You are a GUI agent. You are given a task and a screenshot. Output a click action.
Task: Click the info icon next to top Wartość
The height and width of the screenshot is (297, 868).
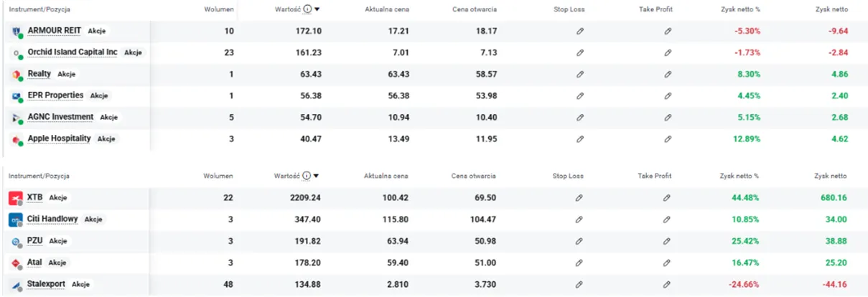(307, 10)
